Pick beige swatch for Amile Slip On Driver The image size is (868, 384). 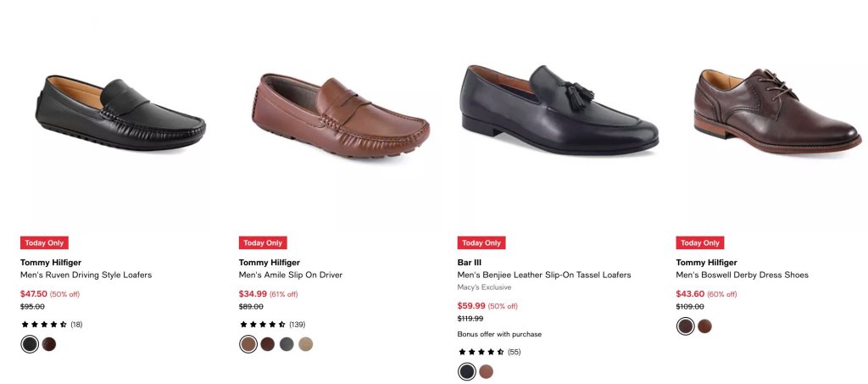point(305,344)
